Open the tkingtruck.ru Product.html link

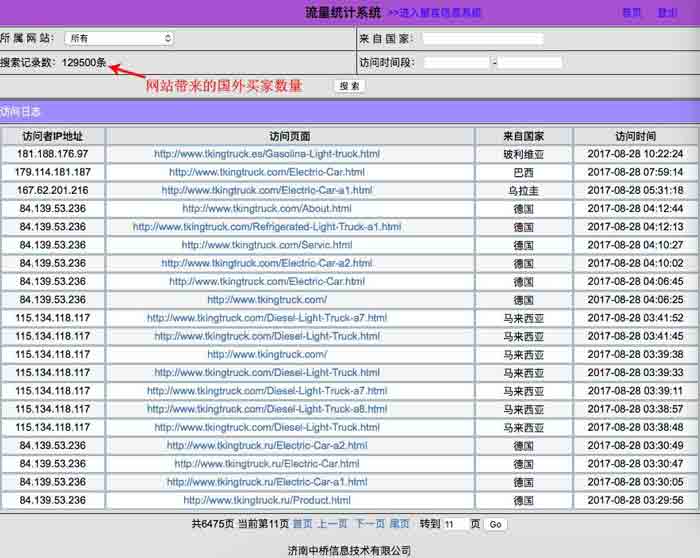(x=266, y=500)
